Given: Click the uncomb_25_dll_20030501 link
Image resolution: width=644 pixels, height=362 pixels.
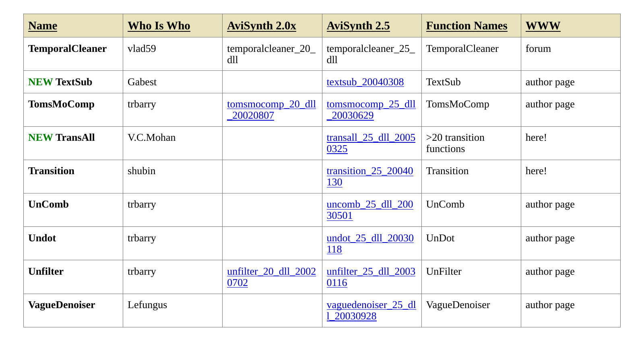Looking at the screenshot, I should [x=369, y=210].
